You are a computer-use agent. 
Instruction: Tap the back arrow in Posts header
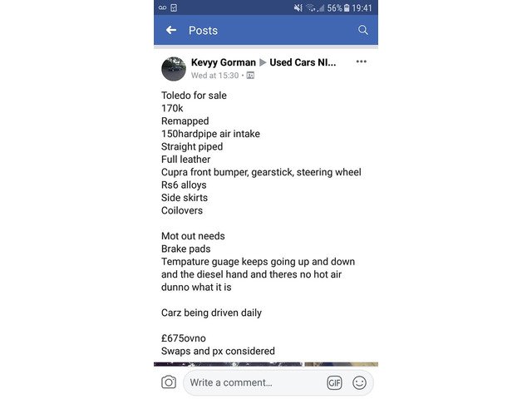click(x=171, y=30)
